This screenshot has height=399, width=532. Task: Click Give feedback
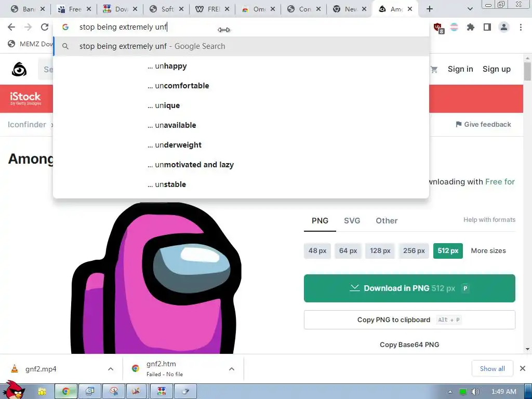[483, 125]
